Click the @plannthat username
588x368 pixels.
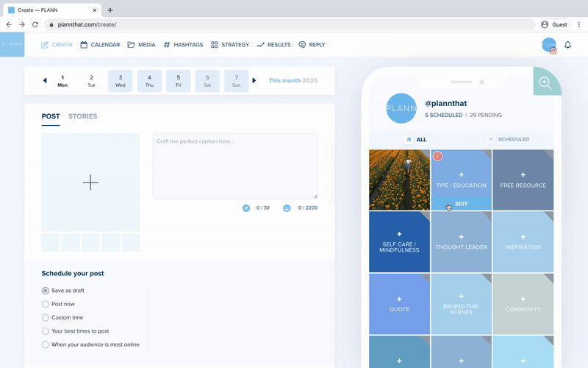pos(445,103)
